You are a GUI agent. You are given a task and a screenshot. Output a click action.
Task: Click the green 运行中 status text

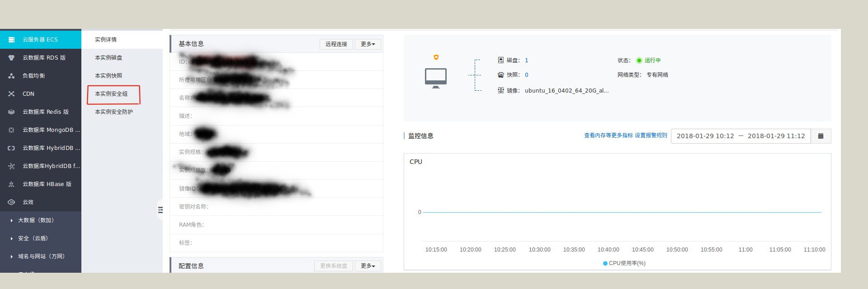click(652, 61)
